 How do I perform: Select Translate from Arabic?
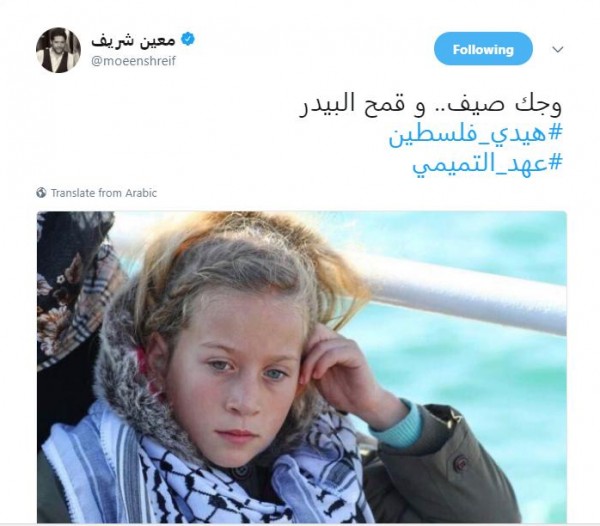pos(104,193)
